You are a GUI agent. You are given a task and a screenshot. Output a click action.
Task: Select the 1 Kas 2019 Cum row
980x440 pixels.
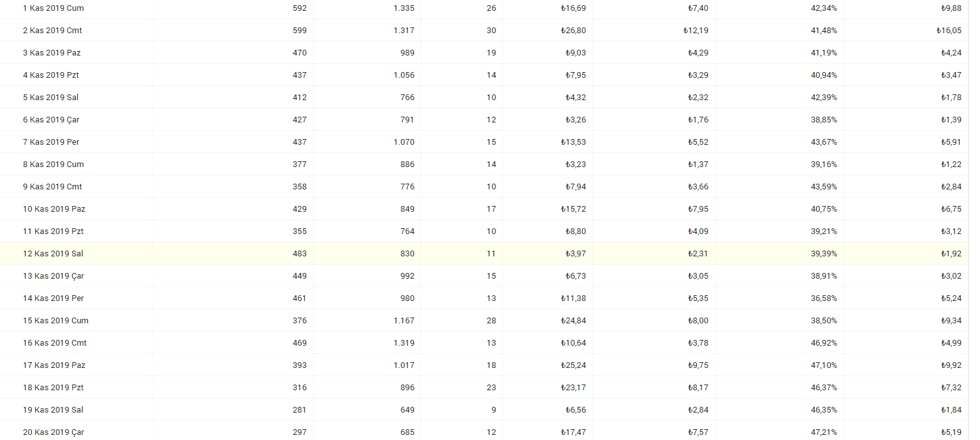pyautogui.click(x=485, y=8)
